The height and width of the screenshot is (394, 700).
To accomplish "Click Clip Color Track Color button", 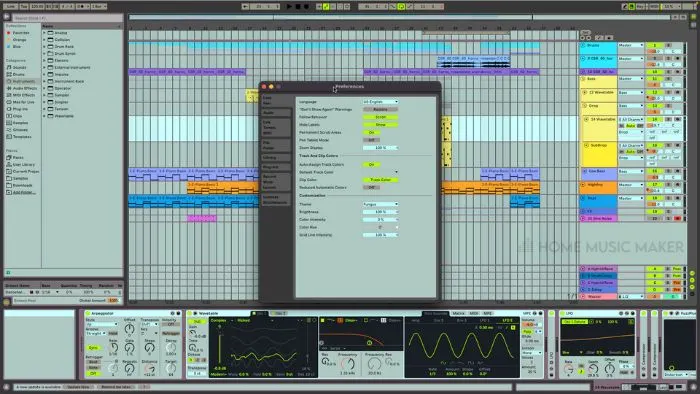I will click(380, 180).
